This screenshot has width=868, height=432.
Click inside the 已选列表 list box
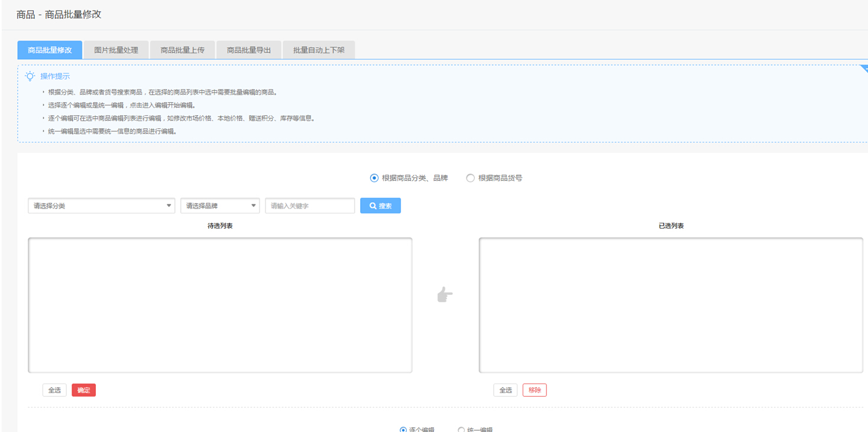(x=671, y=305)
